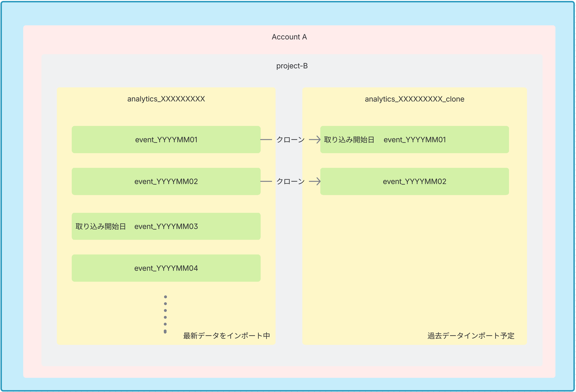Select the project-B label
Image resolution: width=576 pixels, height=392 pixels.
pos(292,66)
